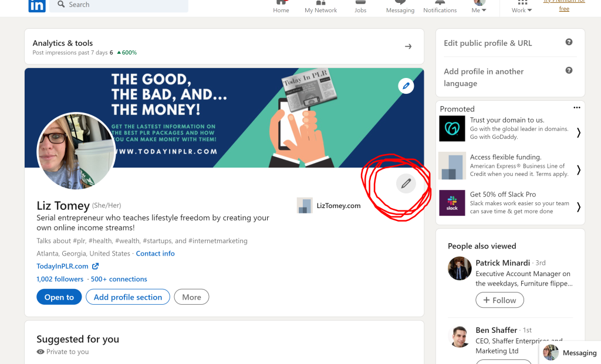Open Patrick Minardi's profile photo
Viewport: 601px width, 364px height.
click(x=460, y=268)
